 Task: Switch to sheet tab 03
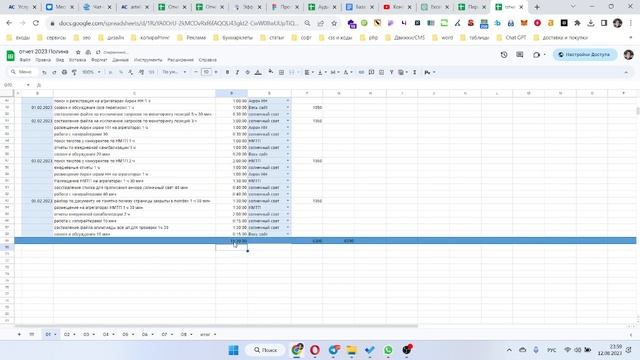[x=86, y=334]
